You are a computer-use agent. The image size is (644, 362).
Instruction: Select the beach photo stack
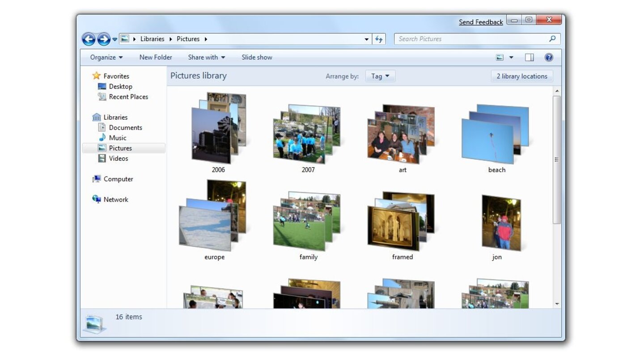(x=496, y=134)
